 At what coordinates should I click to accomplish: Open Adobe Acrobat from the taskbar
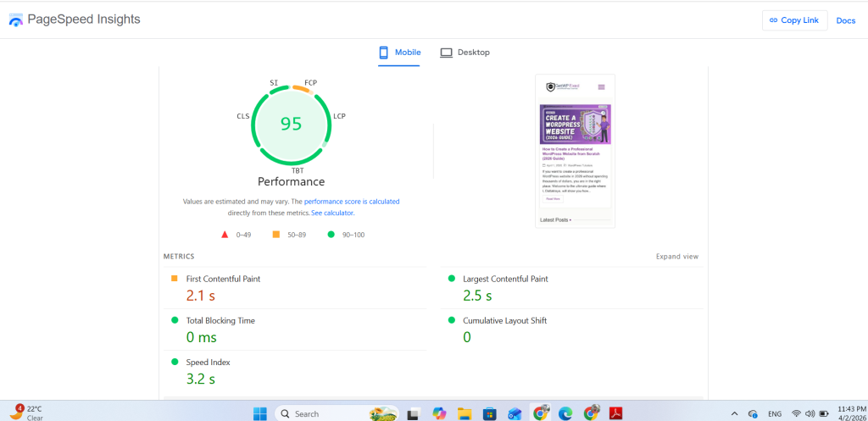click(616, 413)
